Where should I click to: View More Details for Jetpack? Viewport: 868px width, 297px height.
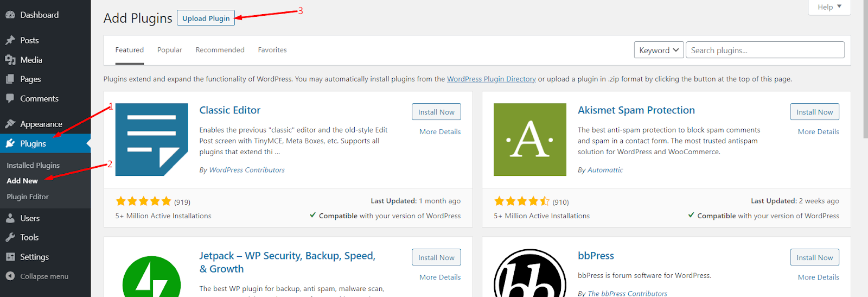pos(440,277)
